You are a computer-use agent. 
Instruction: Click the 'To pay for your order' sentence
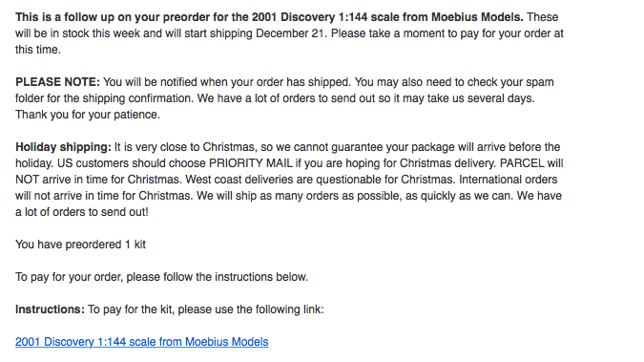161,277
